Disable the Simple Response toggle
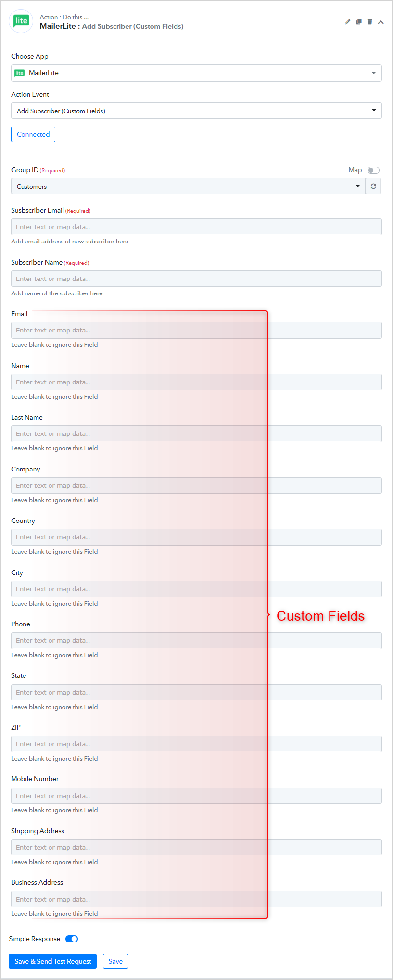This screenshot has width=393, height=980. coord(72,939)
